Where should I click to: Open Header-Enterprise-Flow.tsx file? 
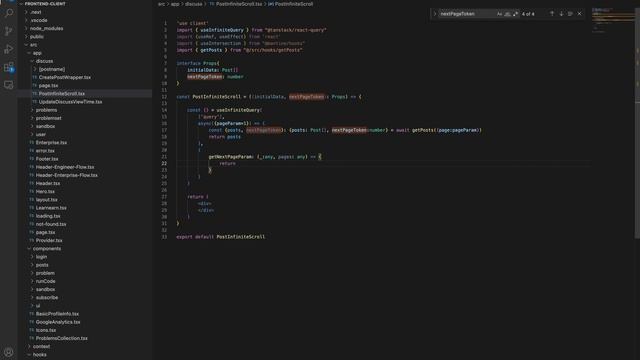(66, 176)
